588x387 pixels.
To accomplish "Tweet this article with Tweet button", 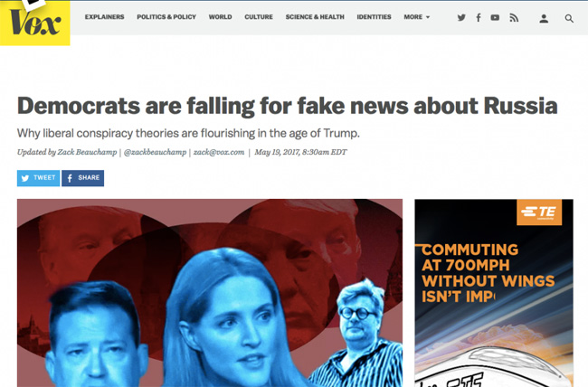I will pos(38,178).
